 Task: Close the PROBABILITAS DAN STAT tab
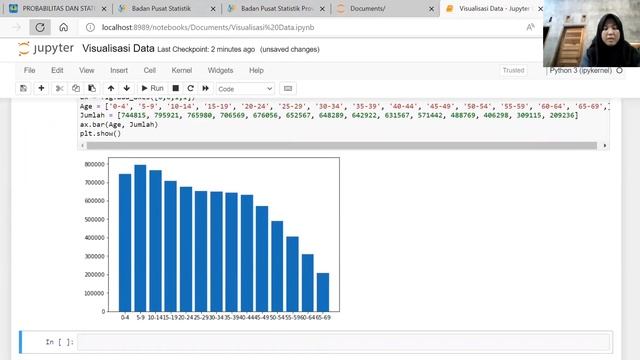[104, 9]
